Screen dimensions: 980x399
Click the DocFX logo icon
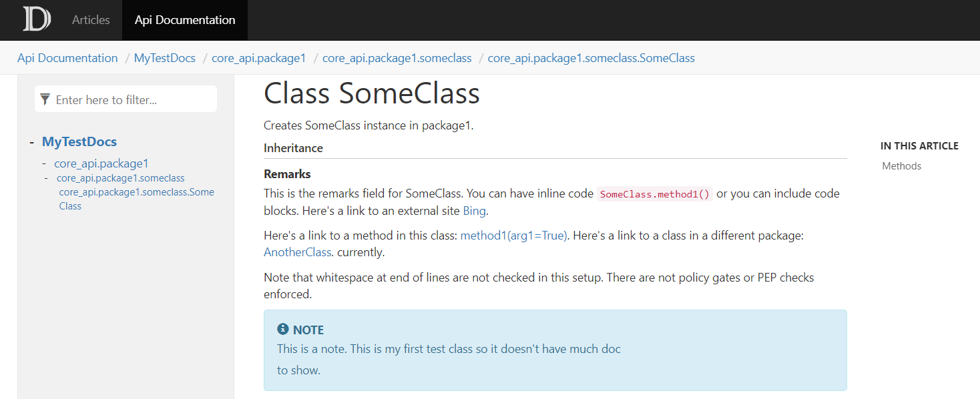(x=37, y=19)
